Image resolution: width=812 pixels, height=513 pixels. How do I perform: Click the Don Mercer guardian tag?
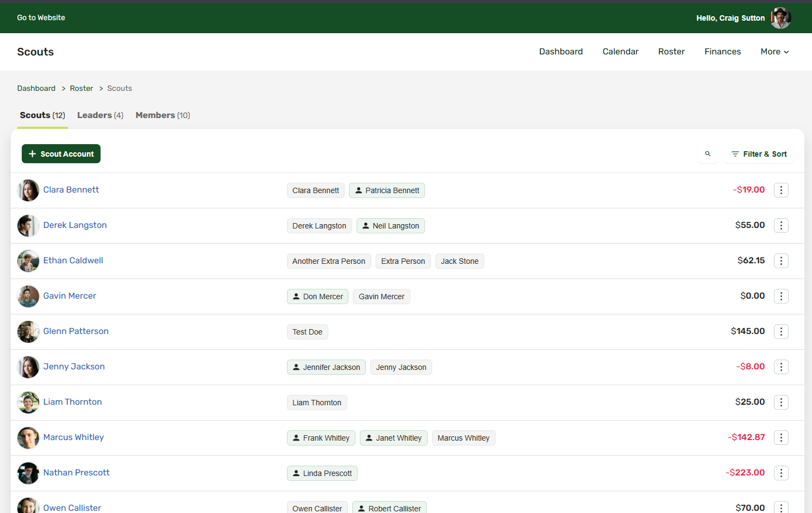click(317, 296)
